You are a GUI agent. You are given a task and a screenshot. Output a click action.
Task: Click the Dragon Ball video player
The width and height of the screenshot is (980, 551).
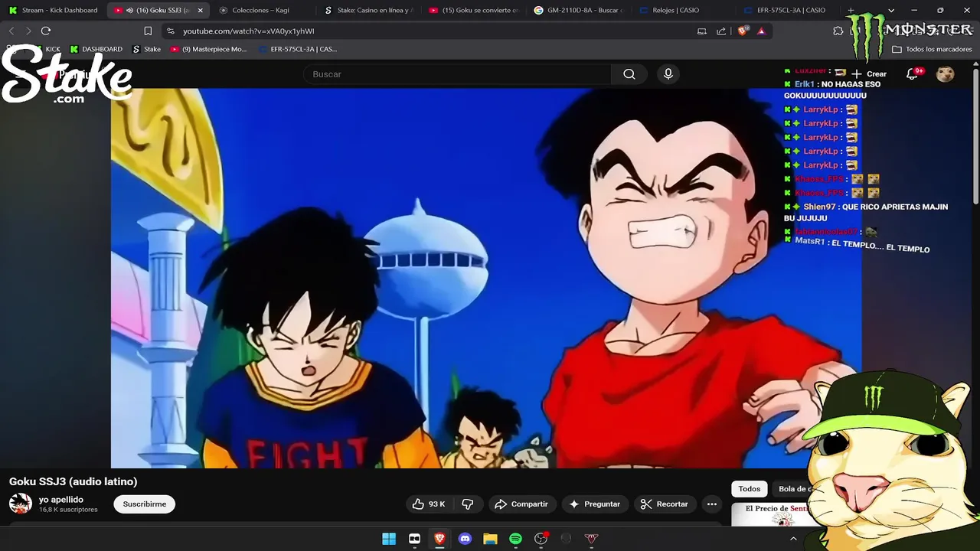pyautogui.click(x=486, y=278)
